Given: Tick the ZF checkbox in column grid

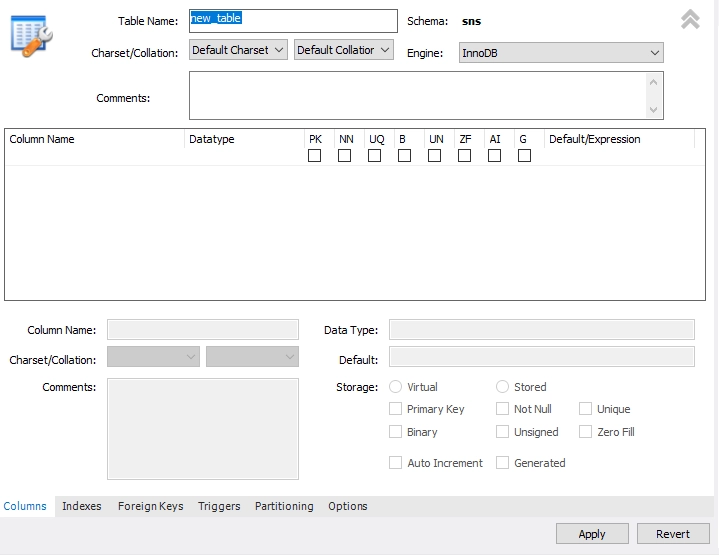Looking at the screenshot, I should tap(465, 155).
